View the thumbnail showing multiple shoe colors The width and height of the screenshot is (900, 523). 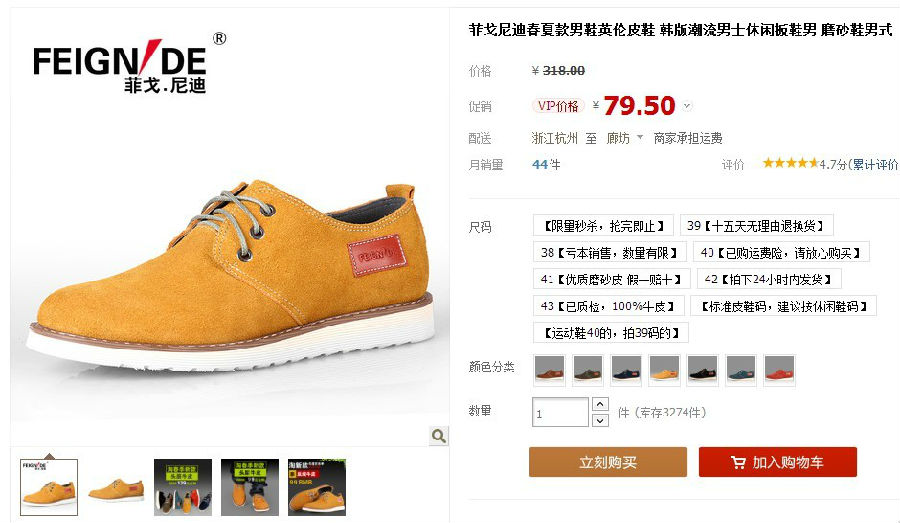[183, 487]
